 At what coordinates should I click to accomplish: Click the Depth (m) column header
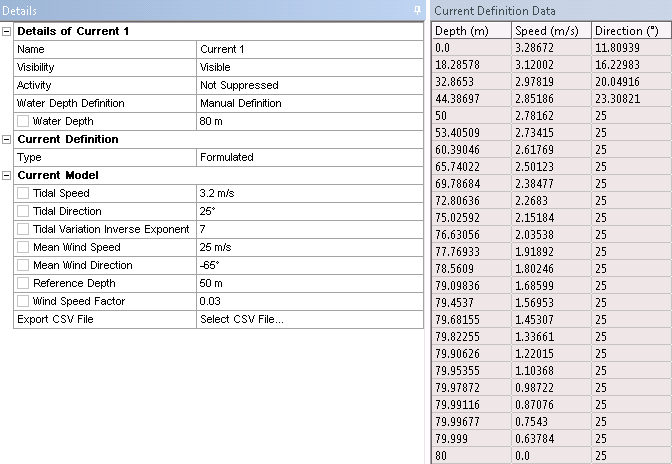pos(470,30)
